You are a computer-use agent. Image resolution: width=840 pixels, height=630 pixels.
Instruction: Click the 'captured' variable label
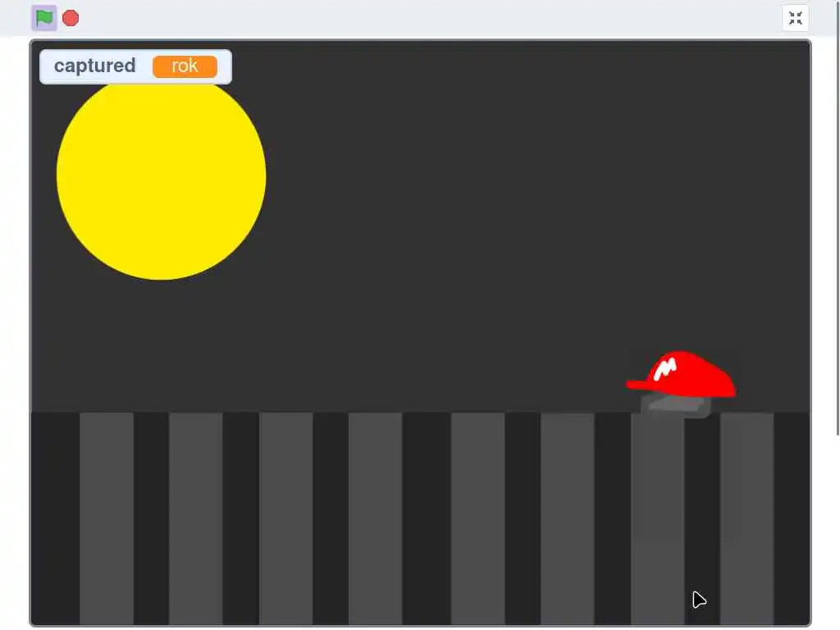pyautogui.click(x=95, y=66)
